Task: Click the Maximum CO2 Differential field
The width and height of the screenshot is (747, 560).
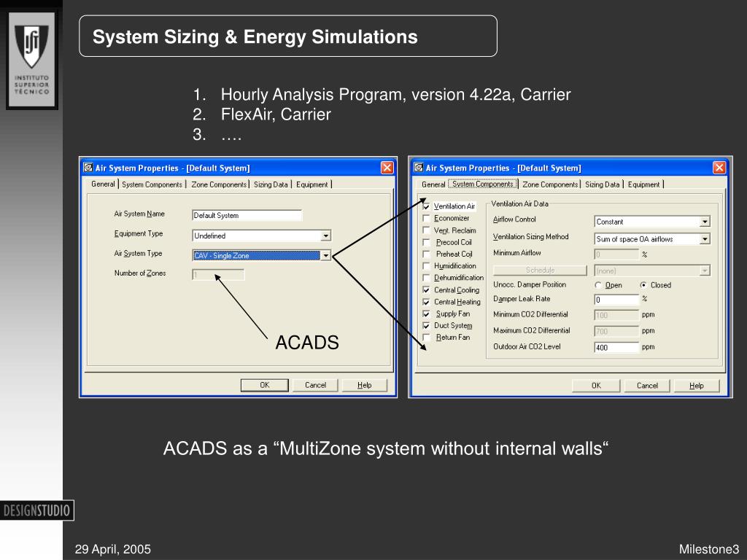Action: point(616,331)
